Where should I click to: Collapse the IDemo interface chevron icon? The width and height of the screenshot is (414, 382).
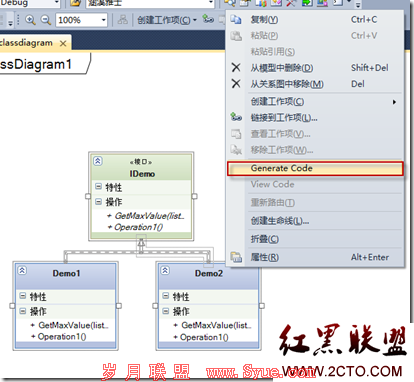98,161
